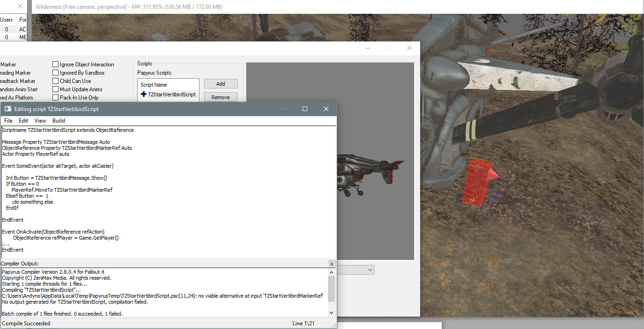Open the File menu in script editor
644x329 pixels.
8,121
